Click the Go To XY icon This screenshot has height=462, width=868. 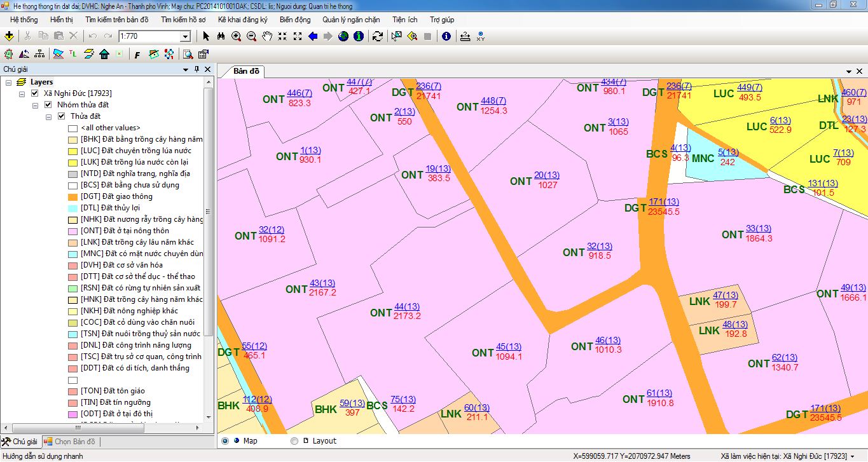[481, 36]
